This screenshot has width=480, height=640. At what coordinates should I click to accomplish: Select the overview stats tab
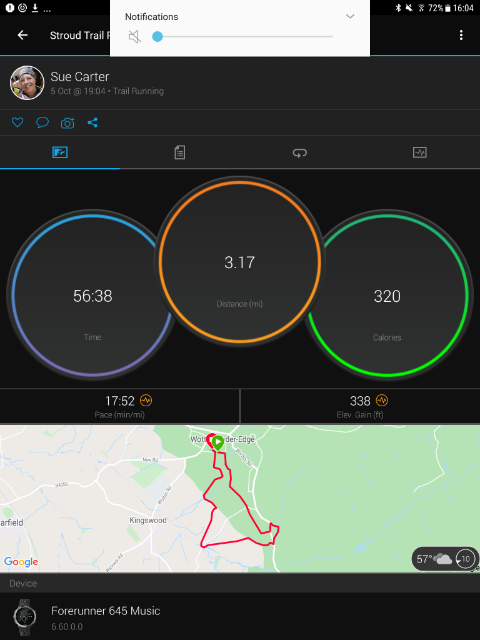[60, 153]
